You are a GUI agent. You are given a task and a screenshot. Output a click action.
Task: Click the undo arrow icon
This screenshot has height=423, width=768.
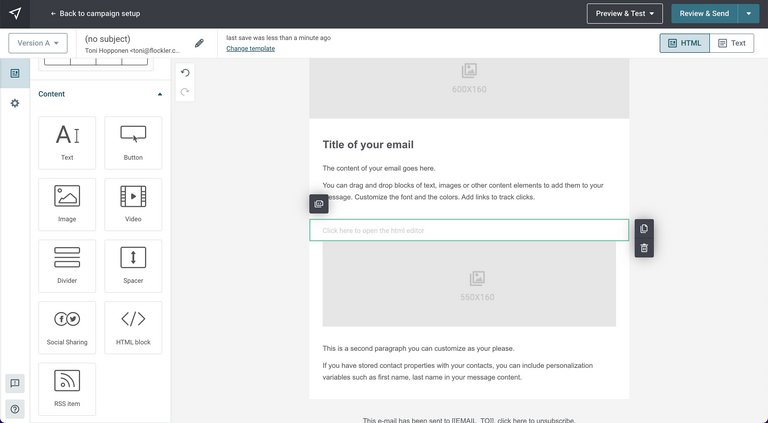coord(185,73)
